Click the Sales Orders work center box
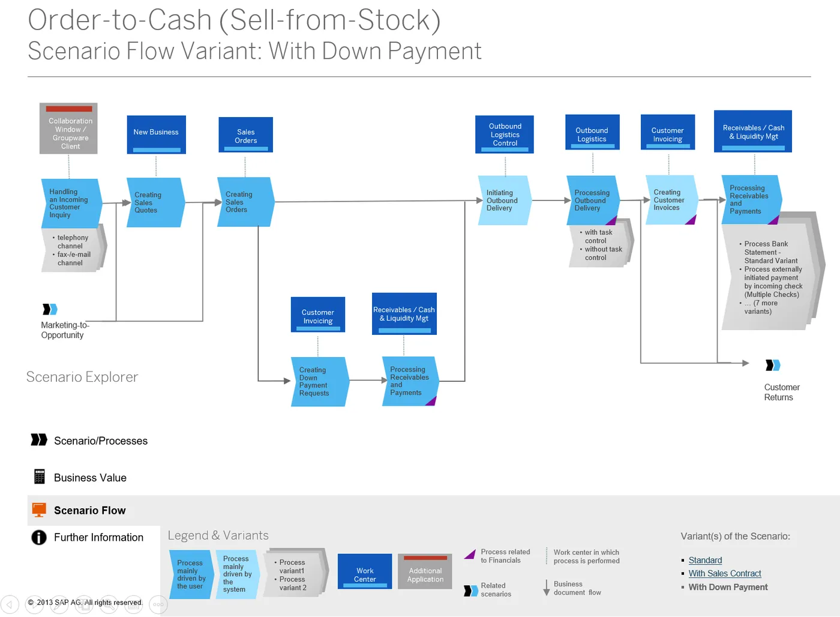 point(245,135)
